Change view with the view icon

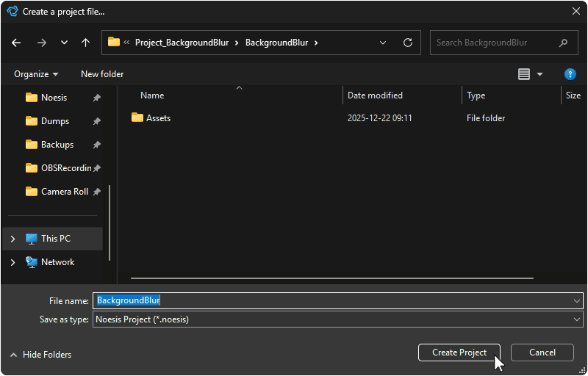click(x=524, y=74)
